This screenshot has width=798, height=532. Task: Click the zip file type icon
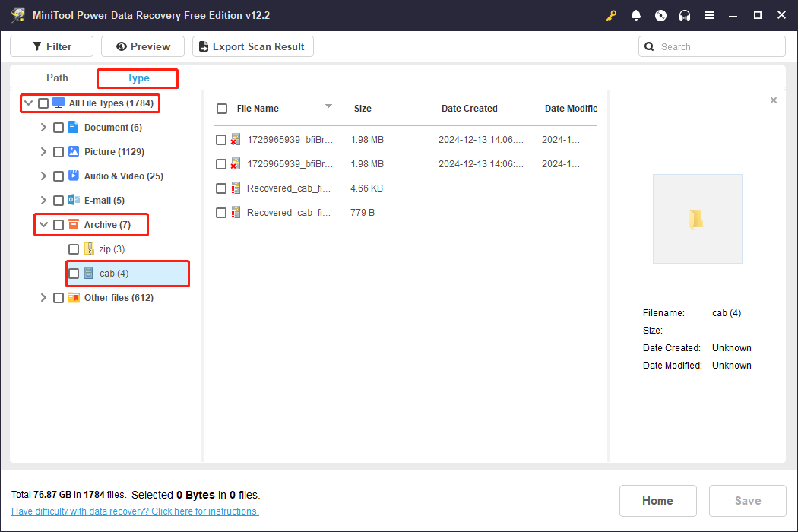click(x=89, y=249)
